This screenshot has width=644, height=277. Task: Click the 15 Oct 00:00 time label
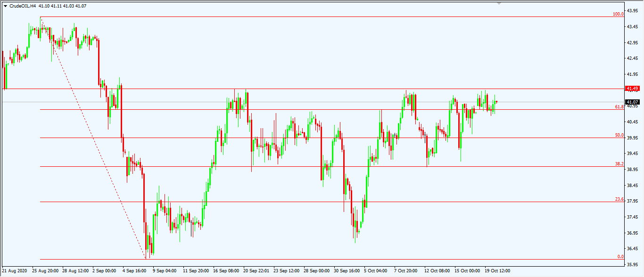pyautogui.click(x=468, y=271)
